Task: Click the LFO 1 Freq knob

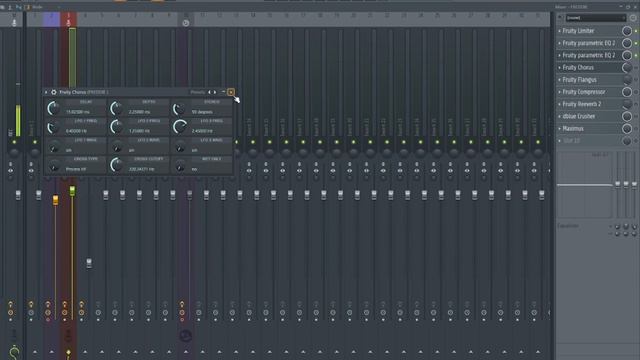Action: (53, 127)
